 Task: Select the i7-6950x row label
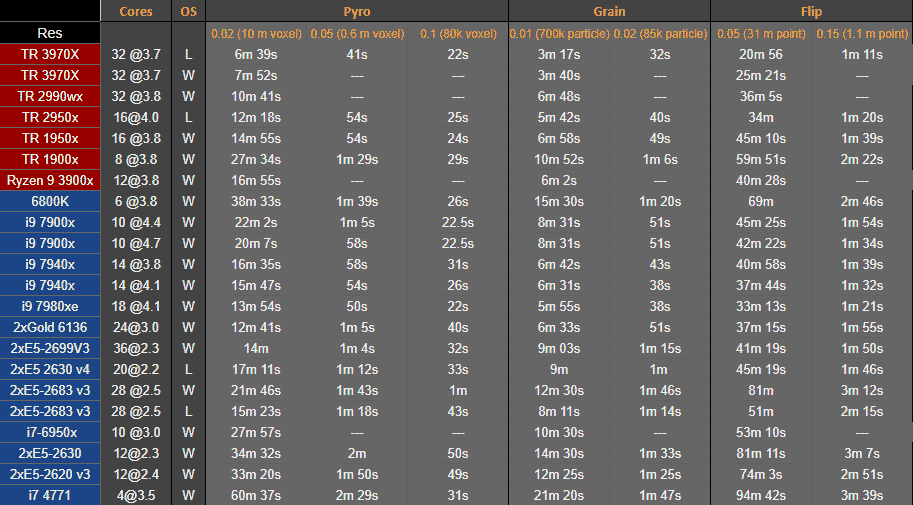[x=50, y=432]
